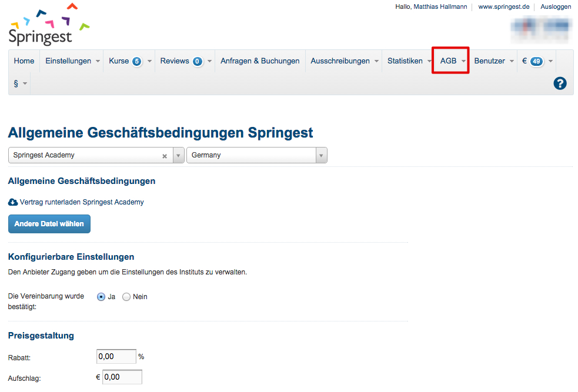The image size is (578, 392).
Task: Download Vertrag runterladen Springest Academy
Action: click(x=82, y=202)
